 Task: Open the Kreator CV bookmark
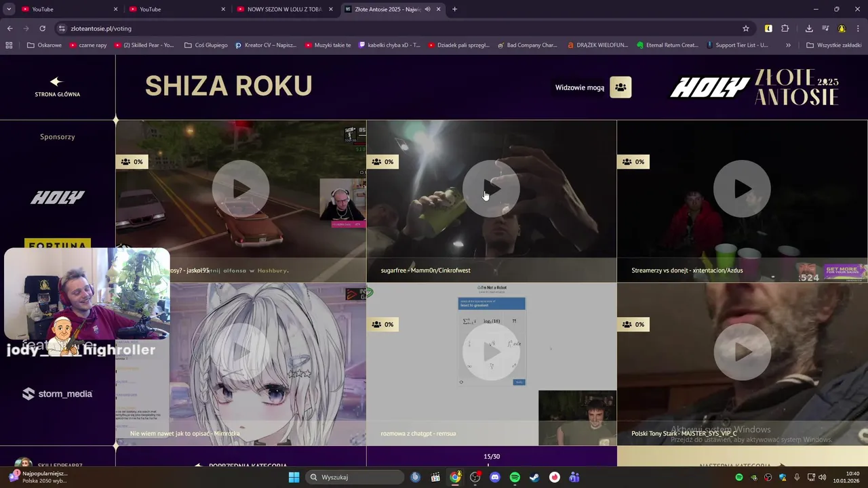[266, 45]
